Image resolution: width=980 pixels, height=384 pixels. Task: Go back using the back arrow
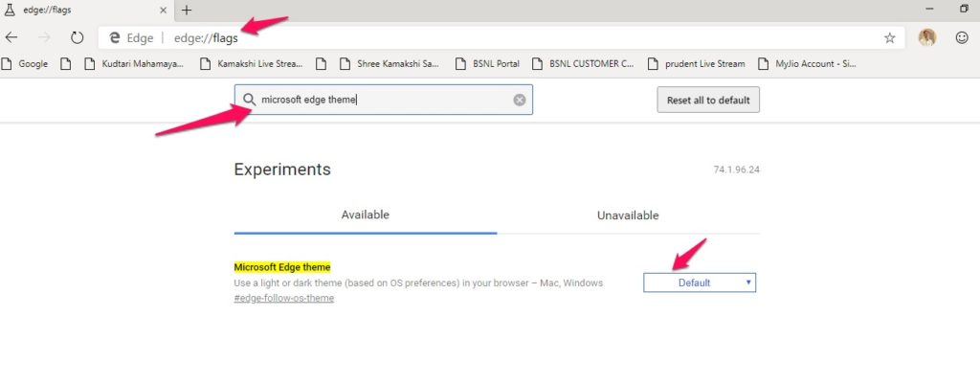[11, 37]
